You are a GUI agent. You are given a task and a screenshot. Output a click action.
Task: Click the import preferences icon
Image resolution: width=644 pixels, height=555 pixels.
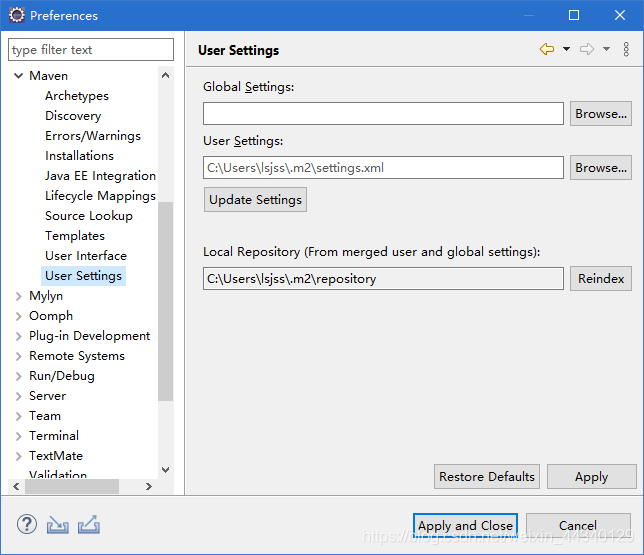tap(58, 524)
